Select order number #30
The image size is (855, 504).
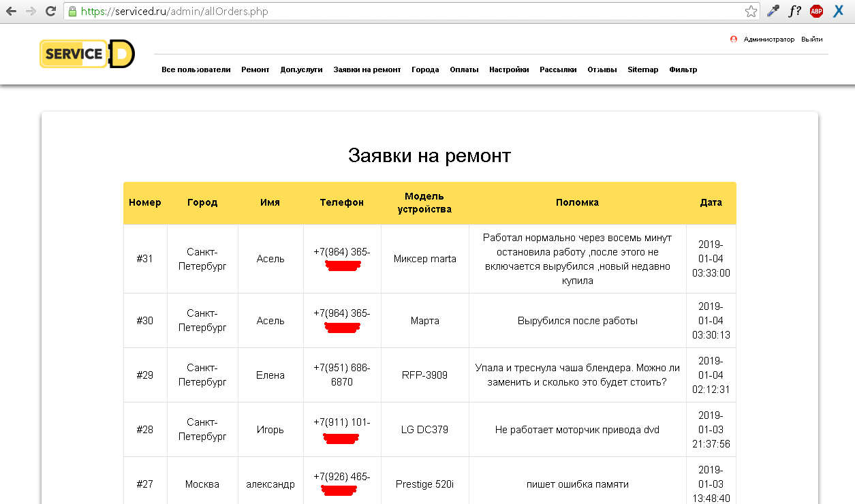click(x=145, y=321)
